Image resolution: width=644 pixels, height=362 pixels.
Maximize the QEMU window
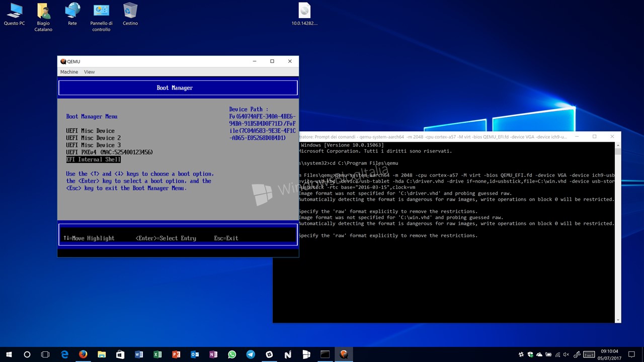tap(272, 61)
